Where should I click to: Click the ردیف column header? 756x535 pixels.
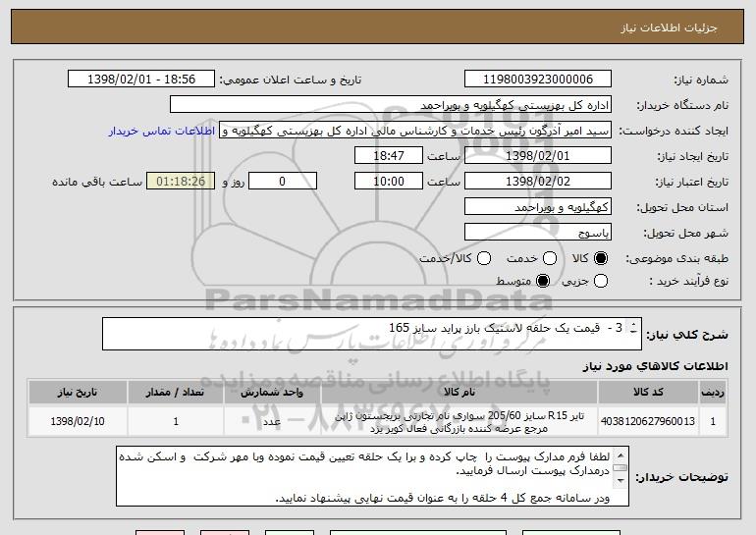click(x=713, y=392)
